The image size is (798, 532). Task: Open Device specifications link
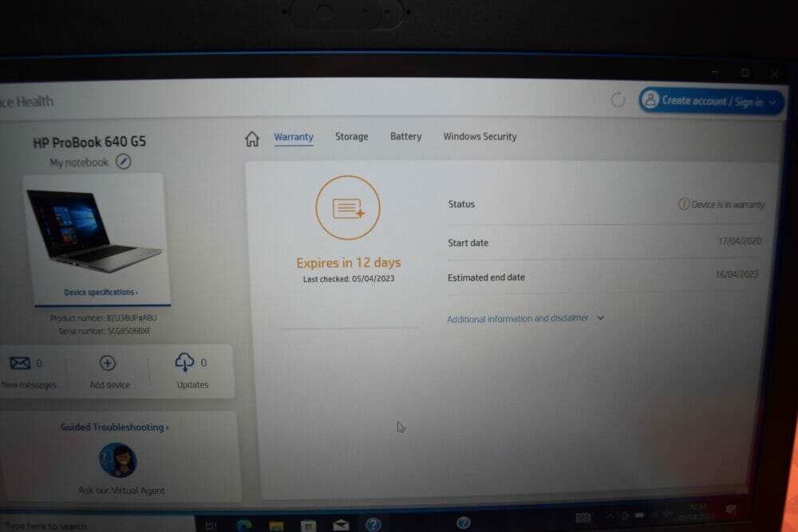(x=101, y=293)
